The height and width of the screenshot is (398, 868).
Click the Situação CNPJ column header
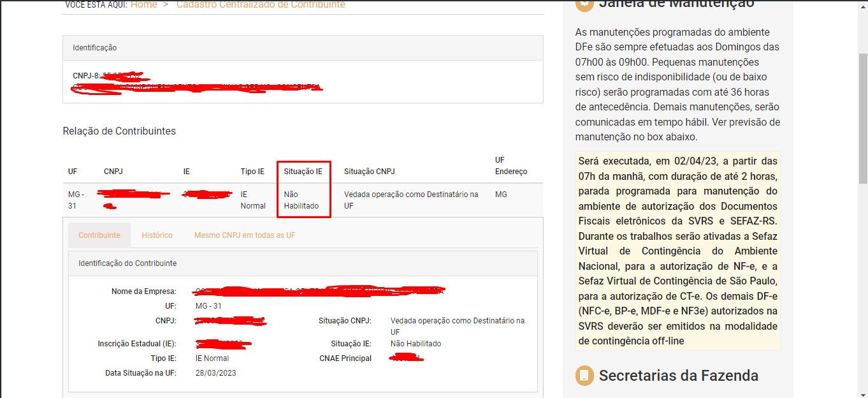(x=370, y=172)
